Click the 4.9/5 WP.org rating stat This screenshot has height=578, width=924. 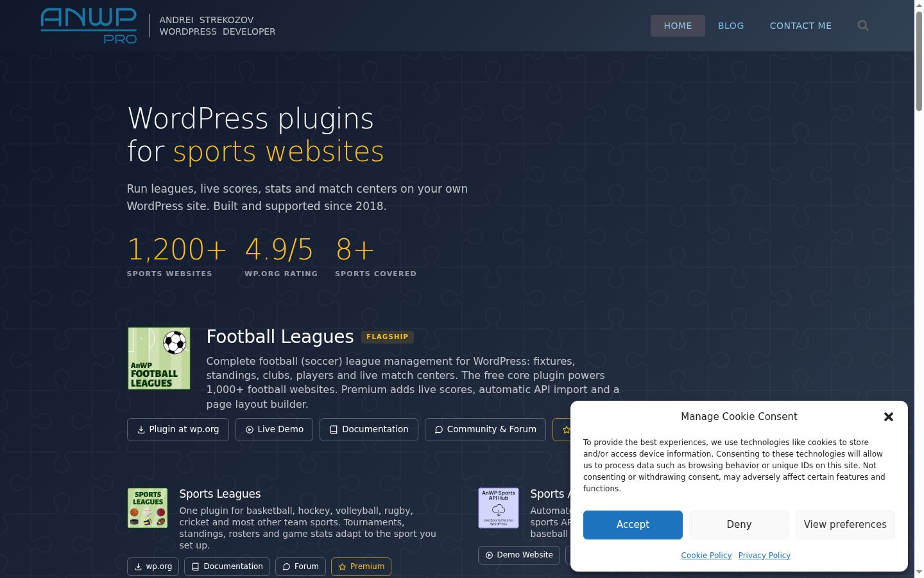(281, 257)
